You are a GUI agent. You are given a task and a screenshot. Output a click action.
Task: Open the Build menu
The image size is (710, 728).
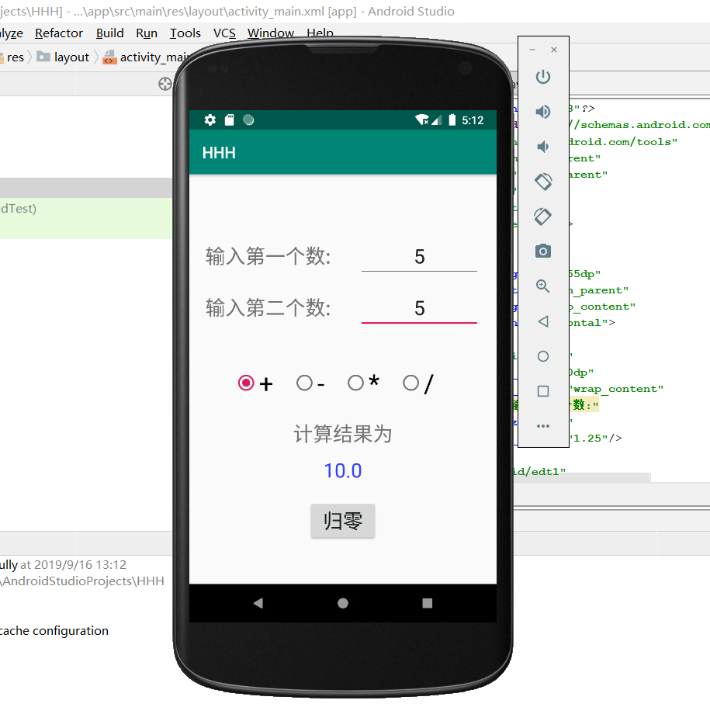110,33
